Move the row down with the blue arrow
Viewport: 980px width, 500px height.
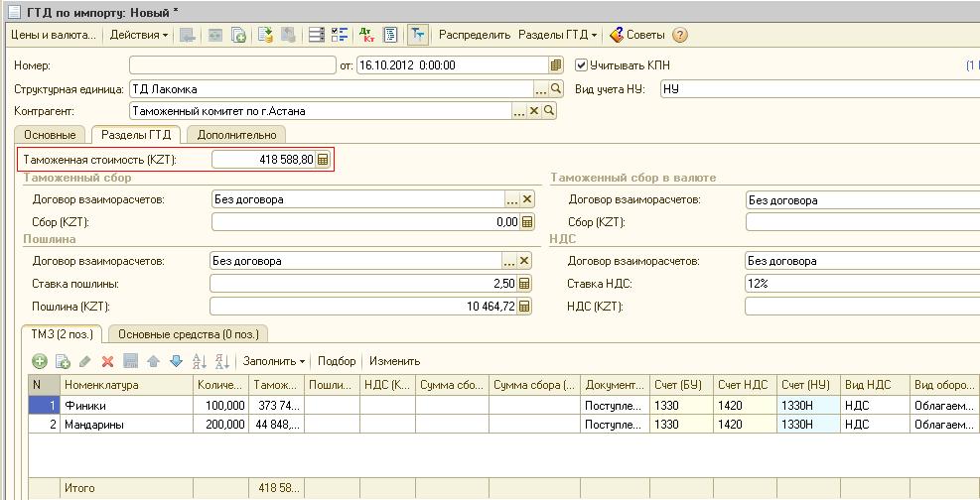[176, 361]
